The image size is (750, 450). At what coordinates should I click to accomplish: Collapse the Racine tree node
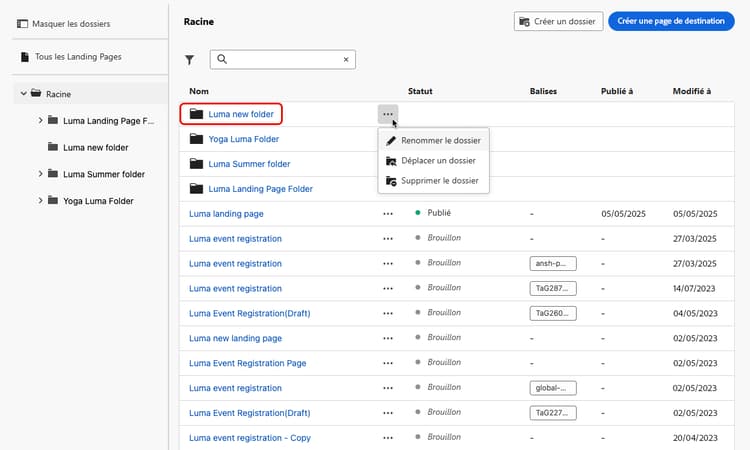point(21,94)
